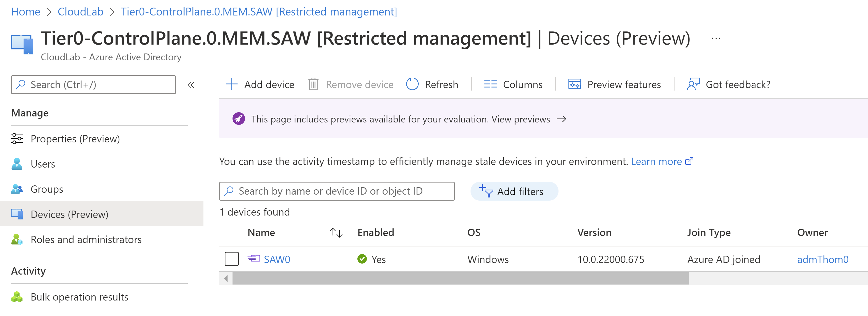868x316 pixels.
Task: Click the 1 devices found text
Action: click(255, 212)
